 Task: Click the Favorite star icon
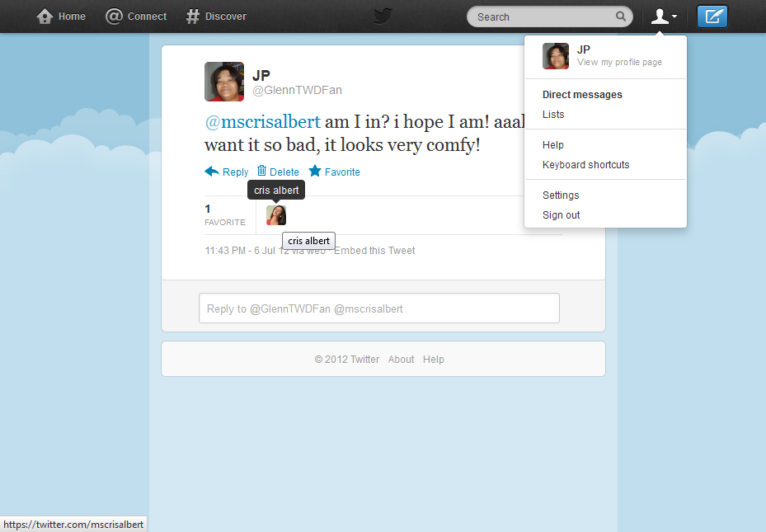pyautogui.click(x=315, y=171)
